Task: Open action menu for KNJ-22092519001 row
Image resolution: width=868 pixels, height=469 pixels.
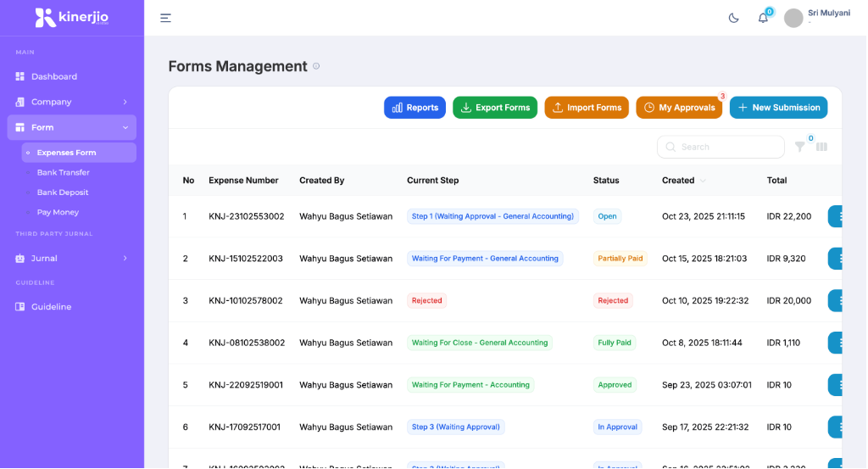Action: coord(835,385)
